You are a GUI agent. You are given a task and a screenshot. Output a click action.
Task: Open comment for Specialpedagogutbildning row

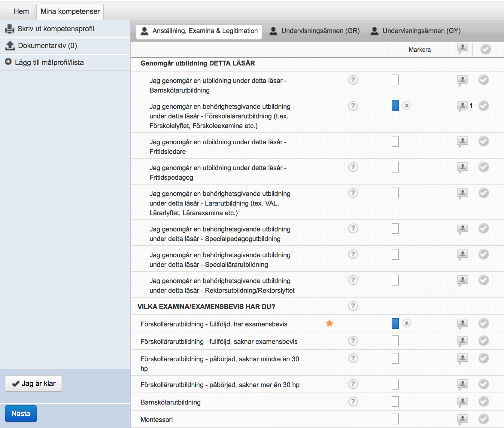click(x=463, y=229)
